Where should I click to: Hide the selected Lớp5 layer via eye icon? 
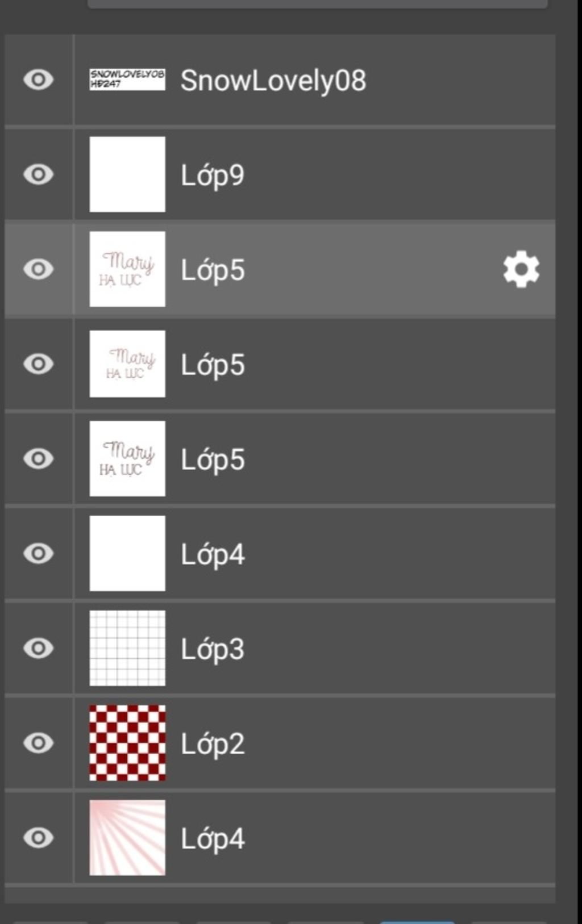[38, 269]
